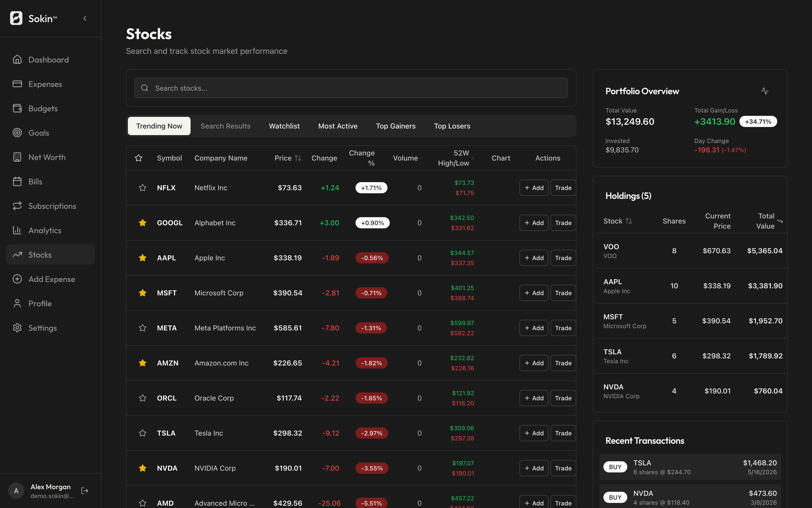Viewport: 812px width, 508px height.
Task: Trade Microsoft Corp stock
Action: [x=563, y=293]
